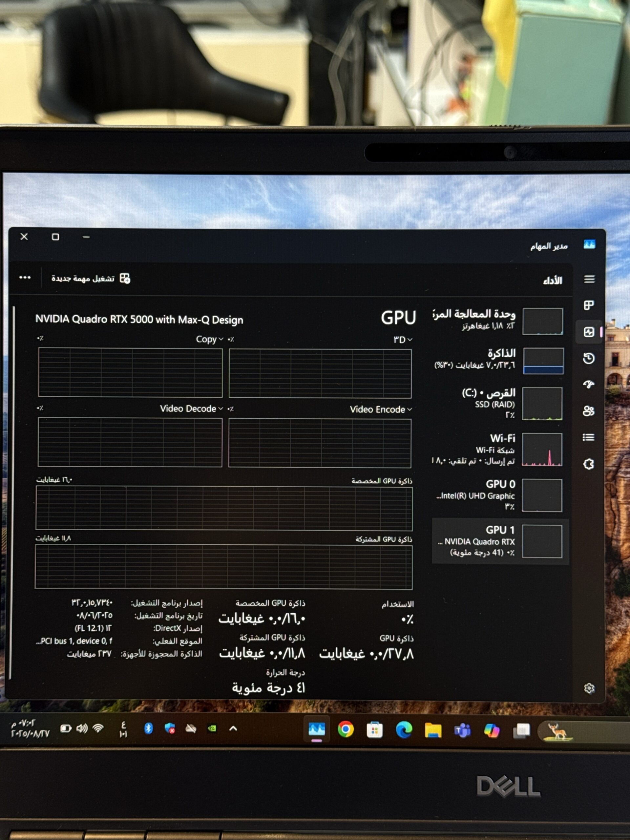Screen dimensions: 630x840
Task: Click the battery status tray icon
Action: (66, 728)
